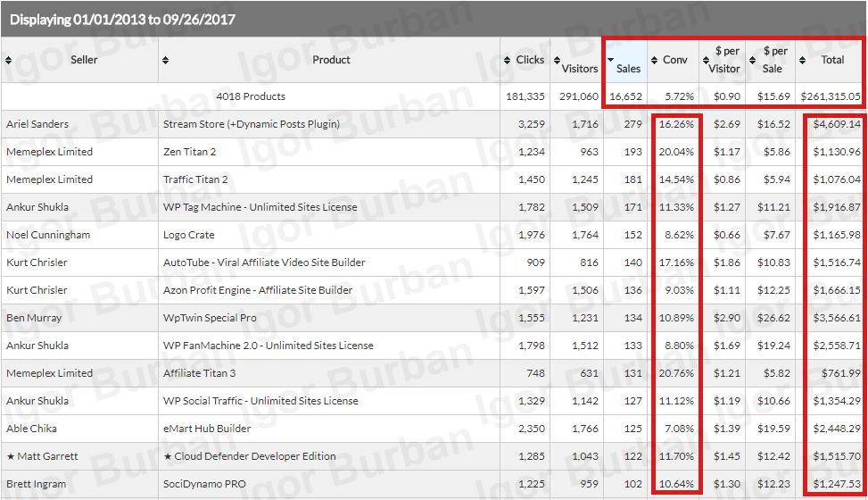Select AutoTube - Viral Affiliate Video Site Builder

coord(264,262)
